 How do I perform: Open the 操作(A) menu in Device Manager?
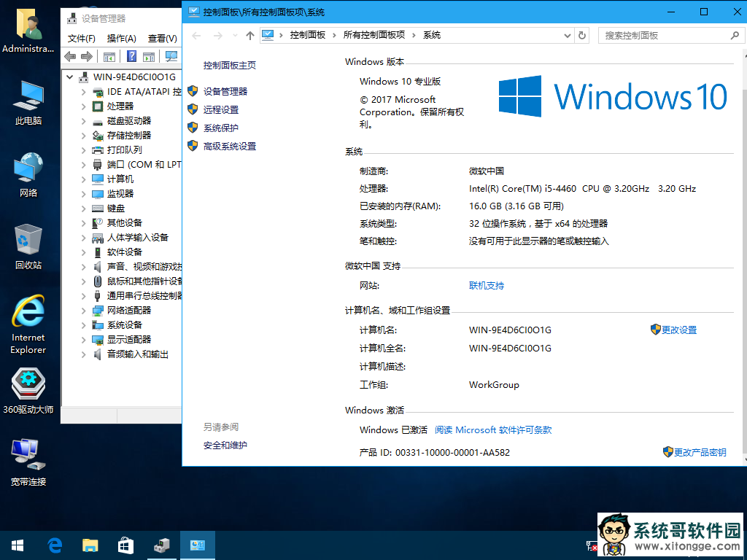point(122,39)
